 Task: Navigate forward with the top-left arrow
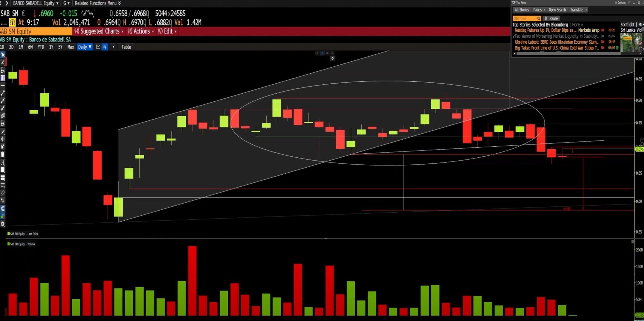[7, 3]
